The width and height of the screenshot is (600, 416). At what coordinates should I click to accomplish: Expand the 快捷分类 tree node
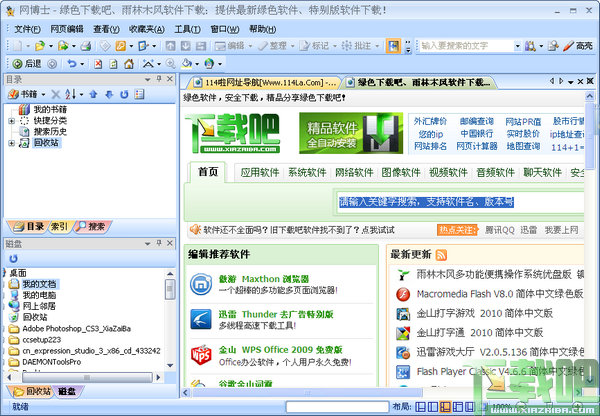point(11,121)
